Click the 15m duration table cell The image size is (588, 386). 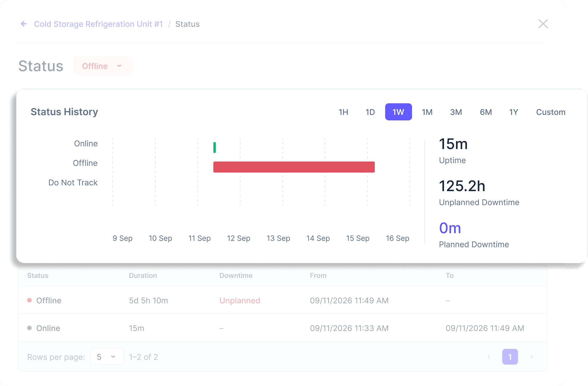coord(136,328)
